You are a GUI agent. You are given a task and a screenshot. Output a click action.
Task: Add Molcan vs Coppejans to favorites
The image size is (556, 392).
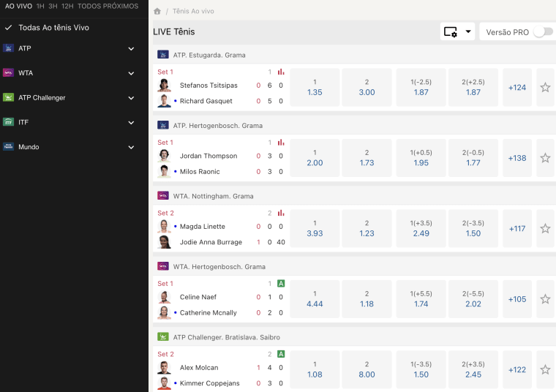pyautogui.click(x=545, y=369)
